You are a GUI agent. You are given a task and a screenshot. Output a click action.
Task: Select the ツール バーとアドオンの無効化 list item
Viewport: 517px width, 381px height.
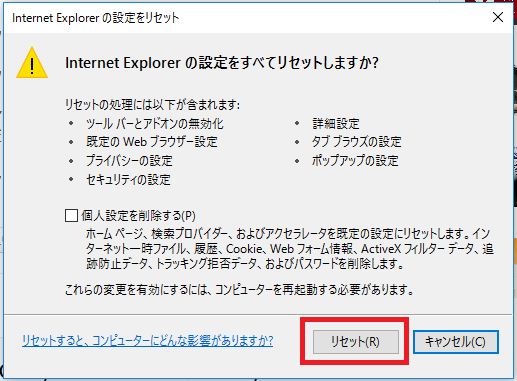155,124
